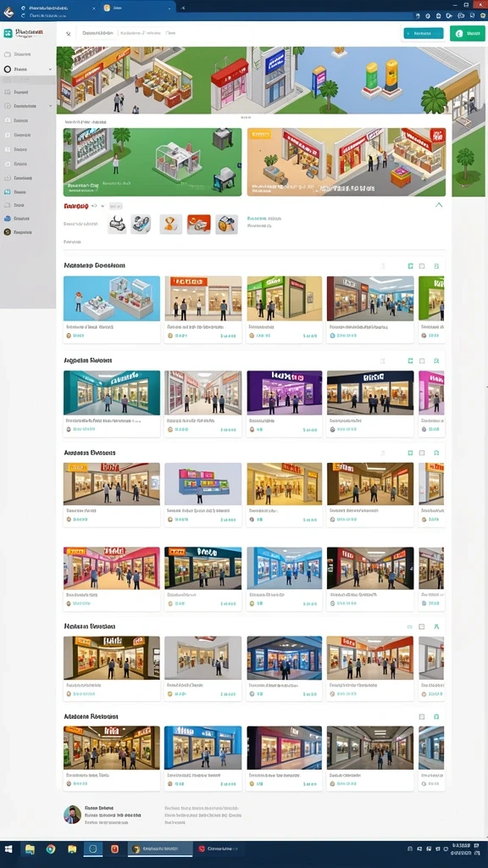Click the teal button in the top bar
Screen dimensions: 488x868
point(424,33)
